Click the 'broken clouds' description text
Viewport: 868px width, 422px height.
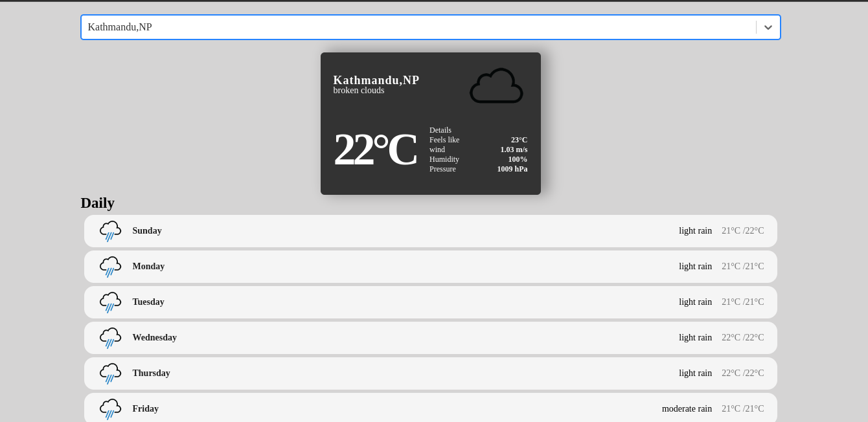pyautogui.click(x=359, y=91)
